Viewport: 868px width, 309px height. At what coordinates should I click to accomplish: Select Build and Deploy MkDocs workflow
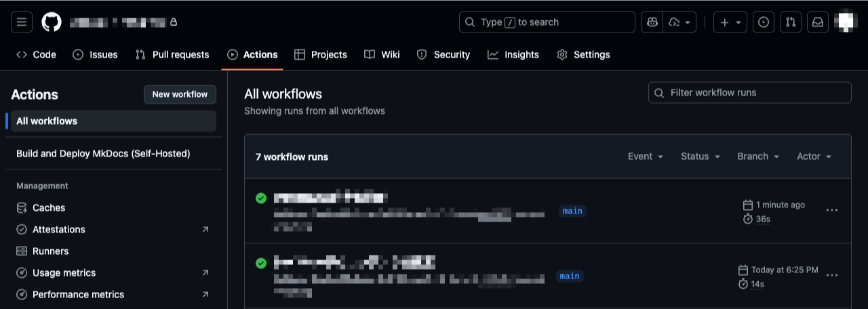click(103, 154)
